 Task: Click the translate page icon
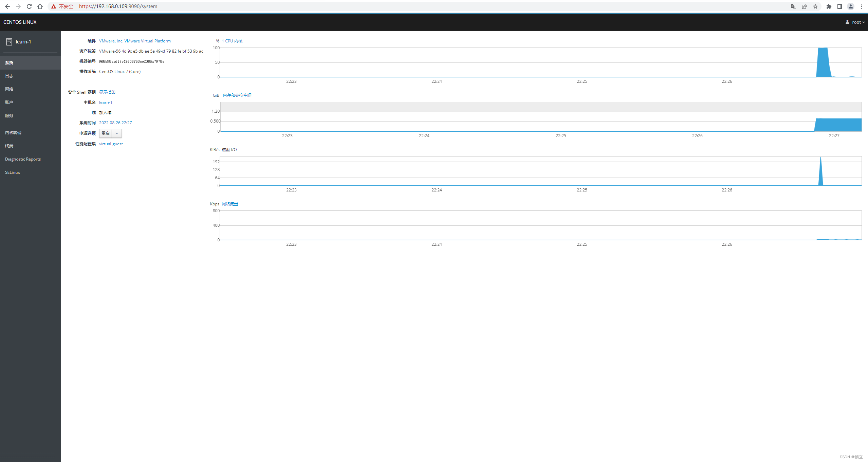click(x=794, y=6)
